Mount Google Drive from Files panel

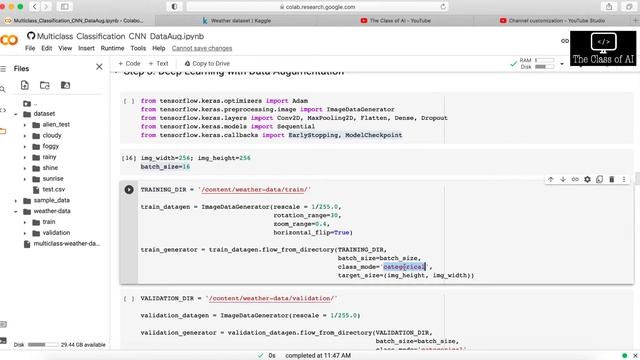click(65, 85)
